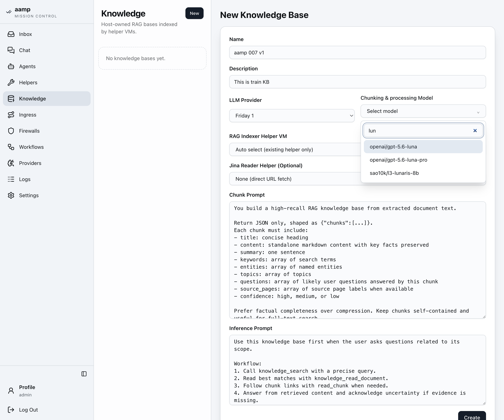Click the Inbox tray icon
504x420 pixels.
tap(11, 34)
